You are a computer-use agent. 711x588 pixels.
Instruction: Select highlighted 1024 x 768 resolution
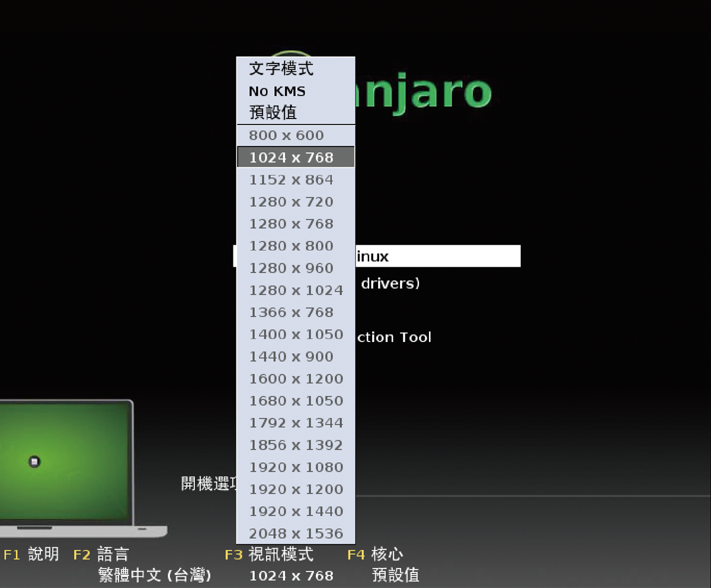tap(296, 158)
